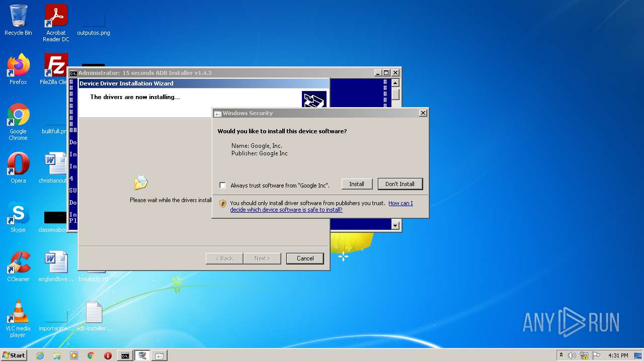This screenshot has height=362, width=644.
Task: Switch to Windows Security taskbar button
Action: click(159, 355)
